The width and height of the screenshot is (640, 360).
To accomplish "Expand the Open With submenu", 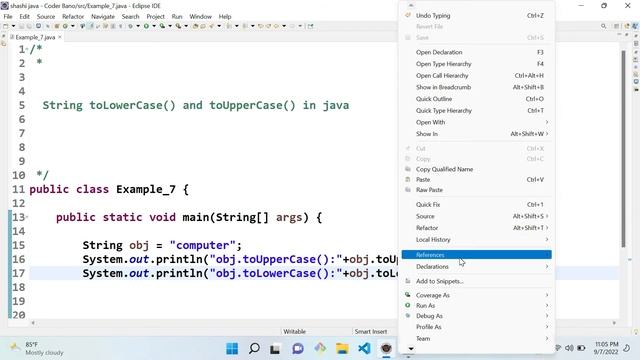I will click(x=476, y=122).
